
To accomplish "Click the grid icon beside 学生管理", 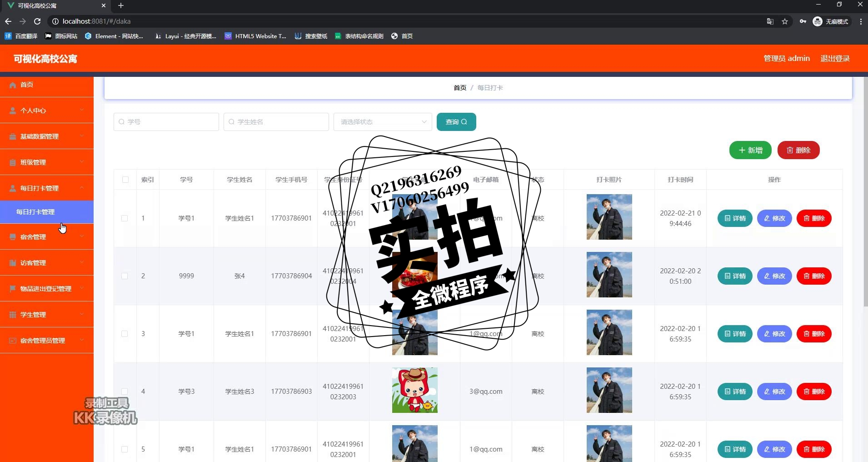I will 13,315.
